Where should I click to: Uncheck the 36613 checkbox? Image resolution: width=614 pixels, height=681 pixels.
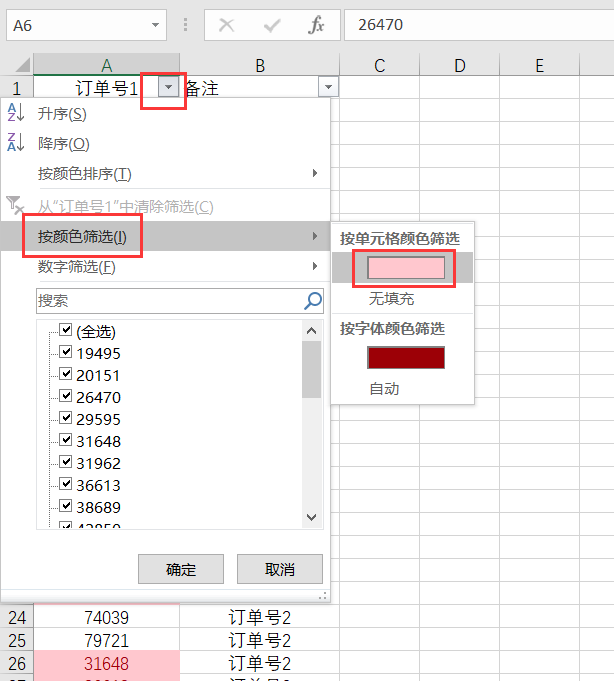coord(66,483)
